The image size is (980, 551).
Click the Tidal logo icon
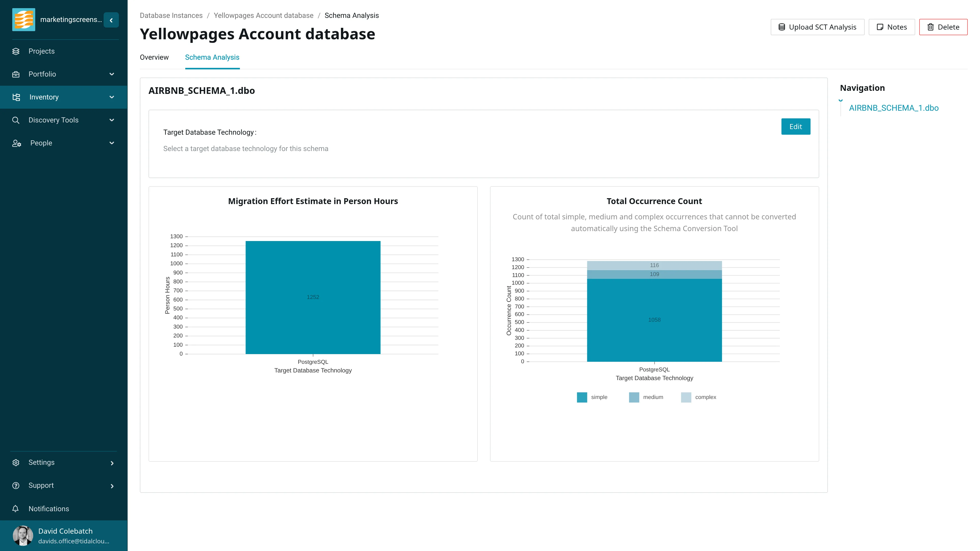coord(23,20)
